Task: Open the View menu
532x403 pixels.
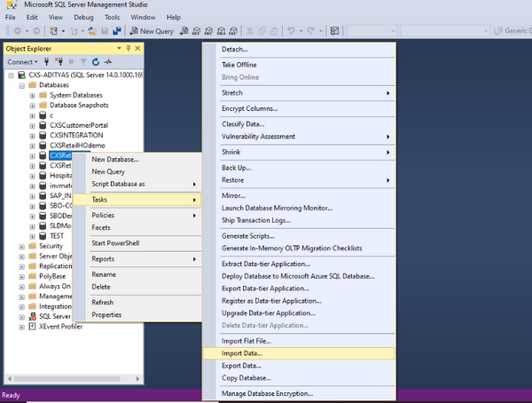Action: [56, 17]
